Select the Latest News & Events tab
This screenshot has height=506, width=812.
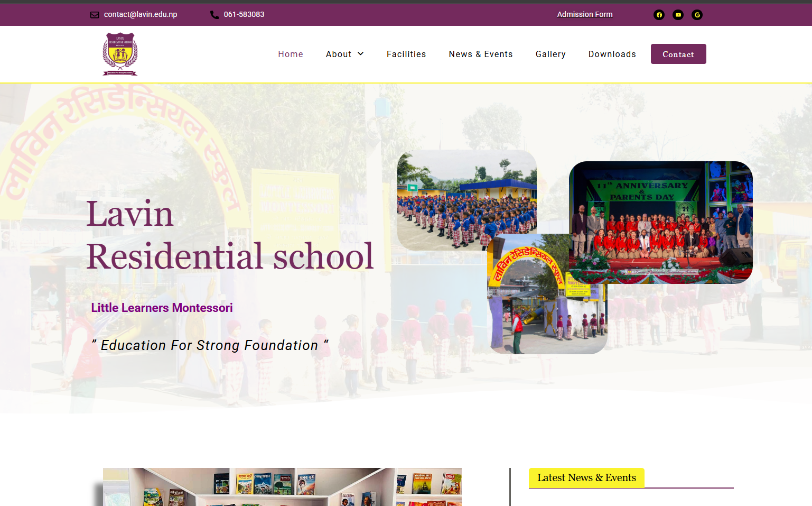pyautogui.click(x=586, y=478)
